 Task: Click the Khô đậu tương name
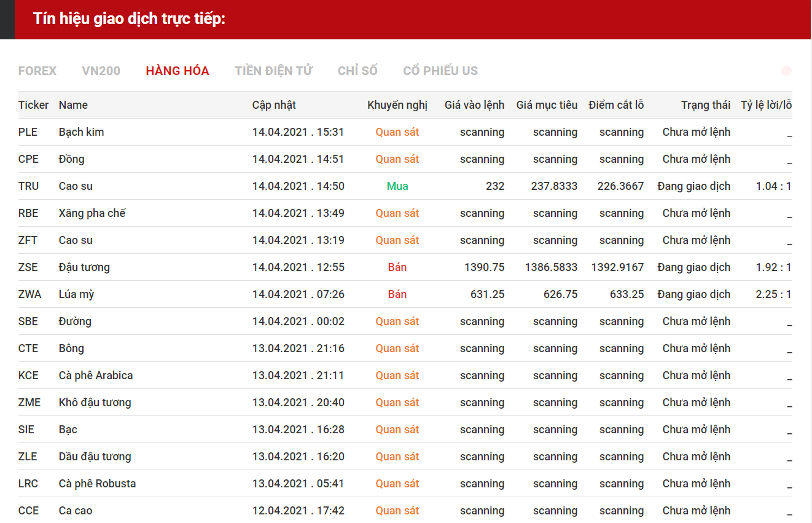coord(95,403)
